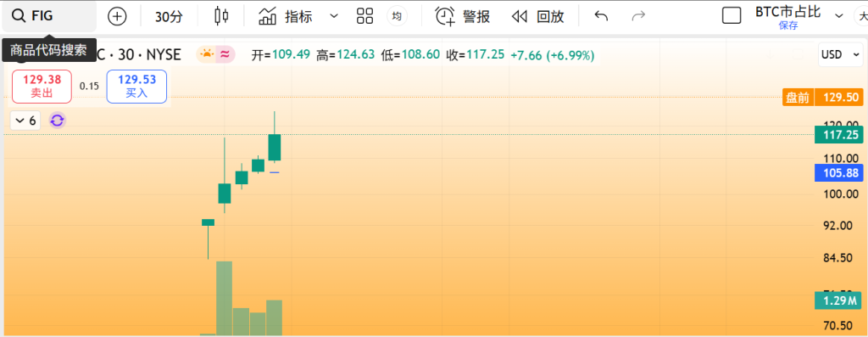Expand the layout management dropdown arrow

(x=838, y=16)
